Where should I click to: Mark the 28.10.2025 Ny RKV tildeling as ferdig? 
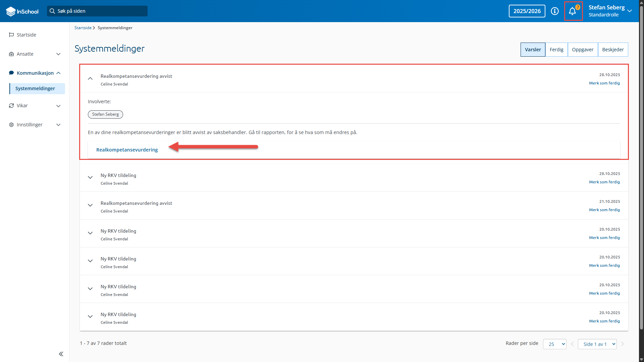point(604,182)
